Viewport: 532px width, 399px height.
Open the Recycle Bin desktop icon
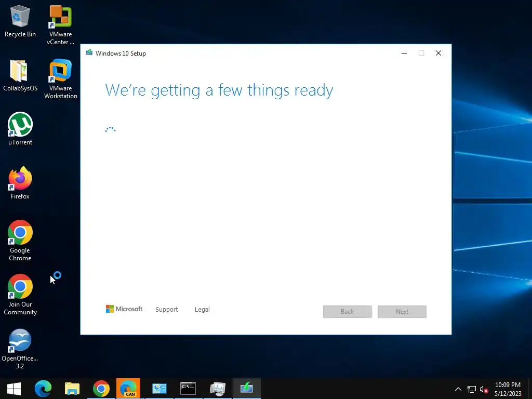coord(20,21)
